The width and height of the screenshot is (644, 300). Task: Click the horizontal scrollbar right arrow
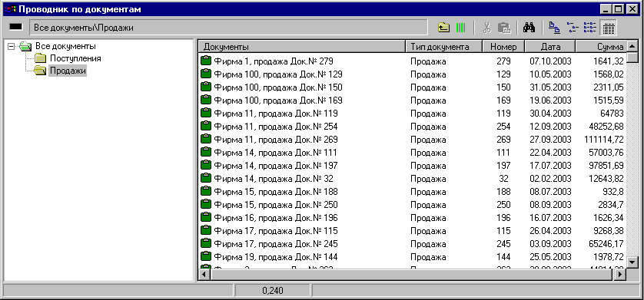(x=620, y=275)
